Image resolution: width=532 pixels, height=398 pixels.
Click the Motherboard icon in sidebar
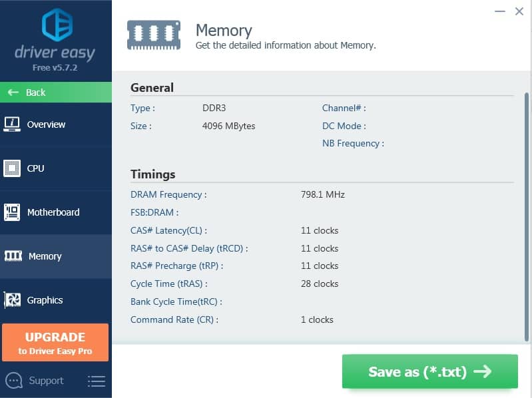coord(12,212)
